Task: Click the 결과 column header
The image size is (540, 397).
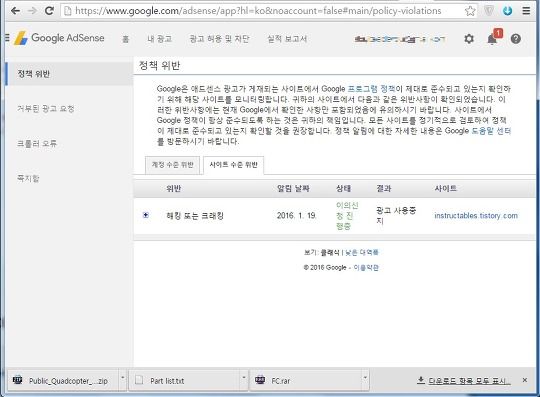Action: pyautogui.click(x=384, y=188)
